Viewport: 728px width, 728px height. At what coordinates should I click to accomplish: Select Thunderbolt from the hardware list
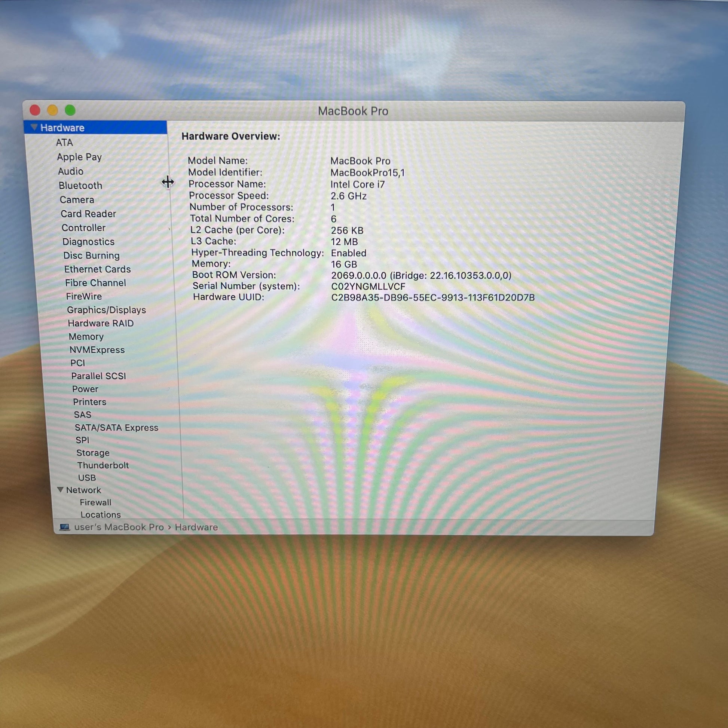click(103, 465)
